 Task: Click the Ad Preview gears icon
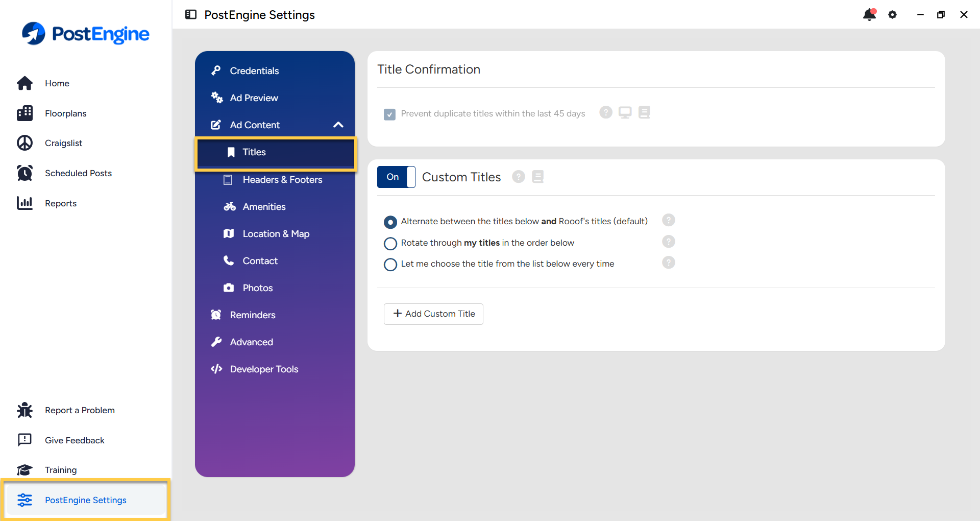coord(217,98)
